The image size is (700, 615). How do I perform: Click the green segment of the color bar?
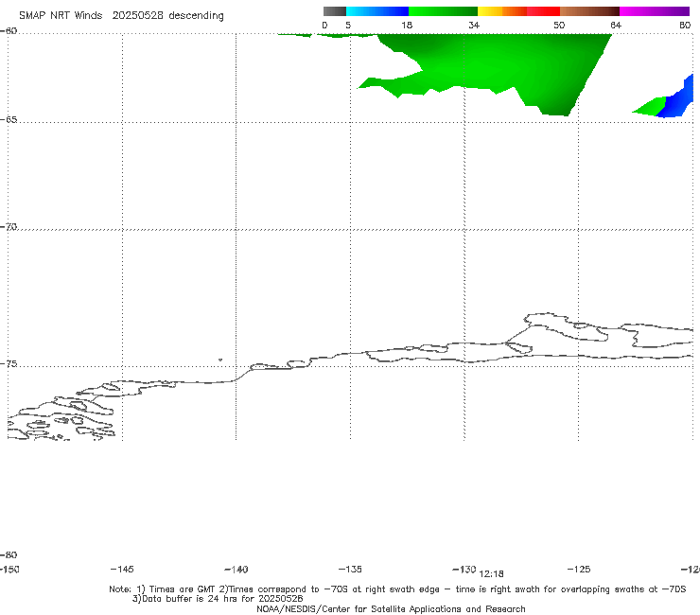(x=443, y=11)
